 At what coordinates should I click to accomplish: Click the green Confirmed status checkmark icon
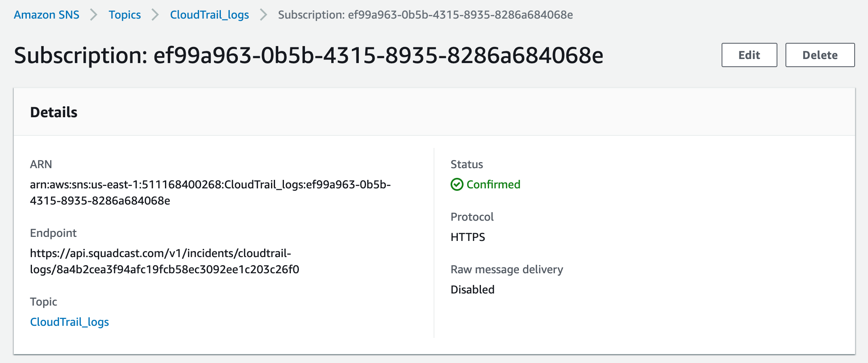tap(457, 184)
